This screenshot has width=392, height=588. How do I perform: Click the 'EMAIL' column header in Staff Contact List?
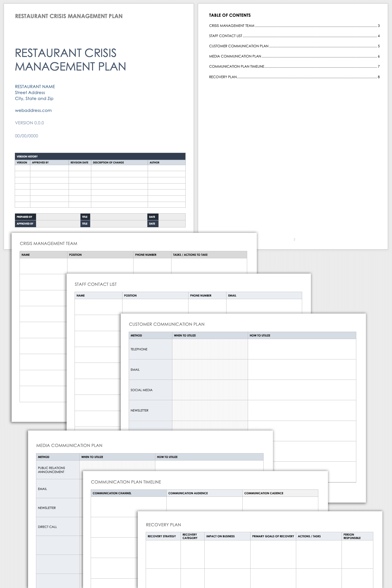click(264, 295)
